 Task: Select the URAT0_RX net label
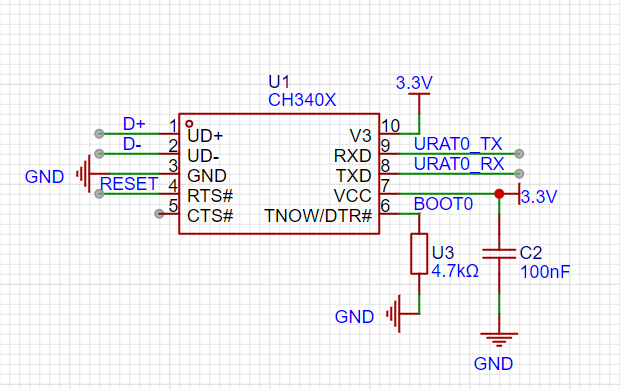[x=459, y=164]
